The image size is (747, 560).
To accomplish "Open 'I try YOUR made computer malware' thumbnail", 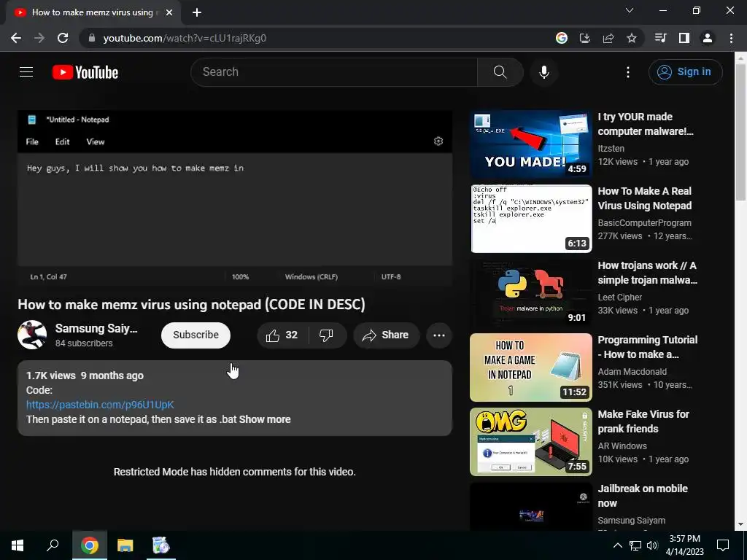I will [x=531, y=144].
